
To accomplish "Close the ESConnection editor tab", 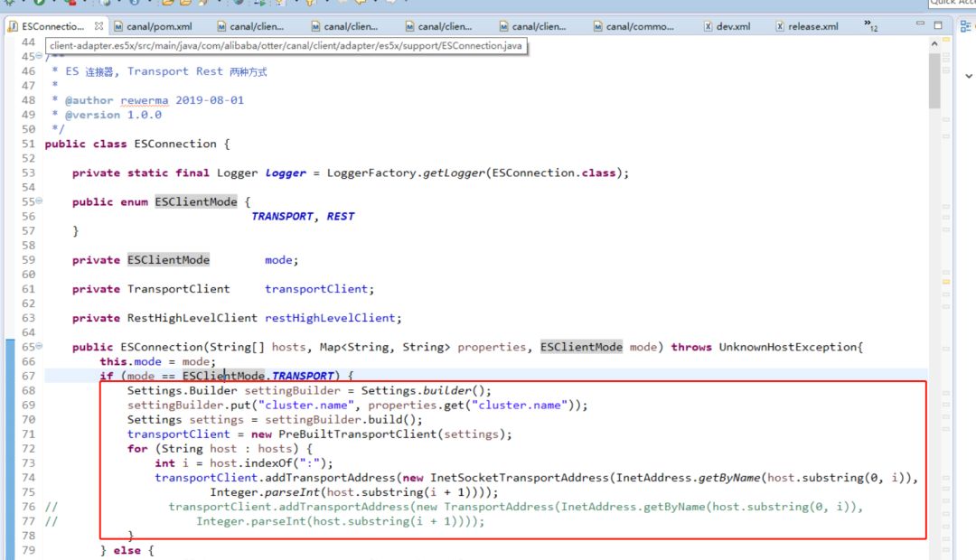I will click(99, 26).
